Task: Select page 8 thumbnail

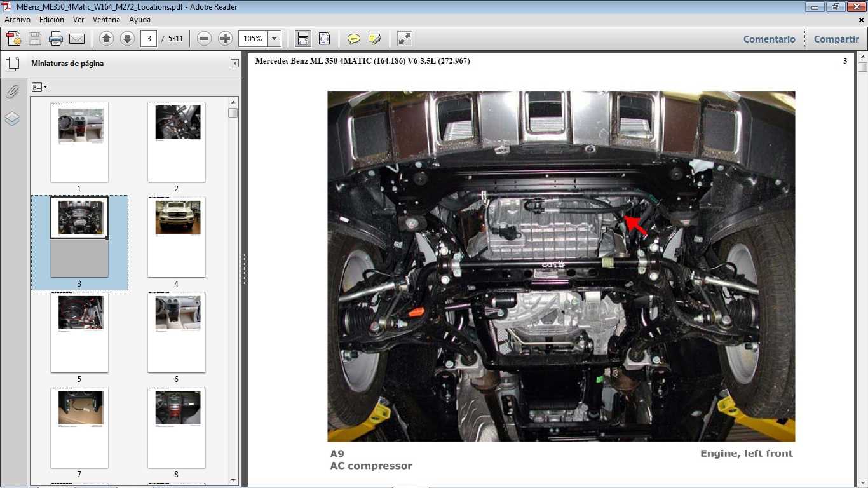Action: pos(177,428)
